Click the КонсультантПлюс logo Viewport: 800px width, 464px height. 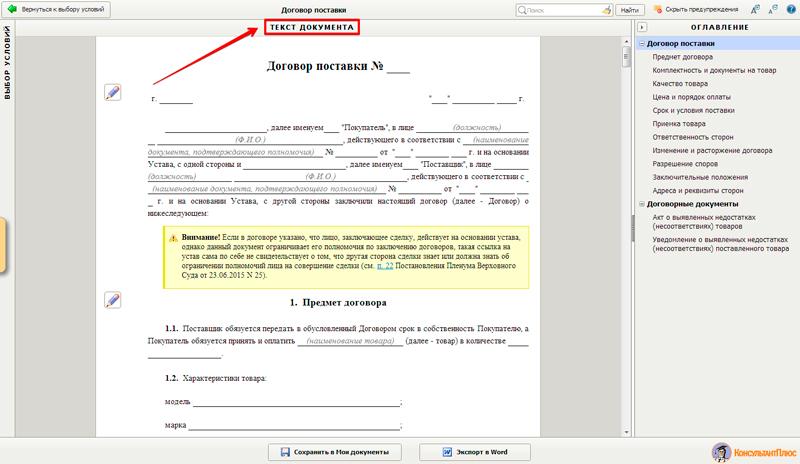click(754, 452)
